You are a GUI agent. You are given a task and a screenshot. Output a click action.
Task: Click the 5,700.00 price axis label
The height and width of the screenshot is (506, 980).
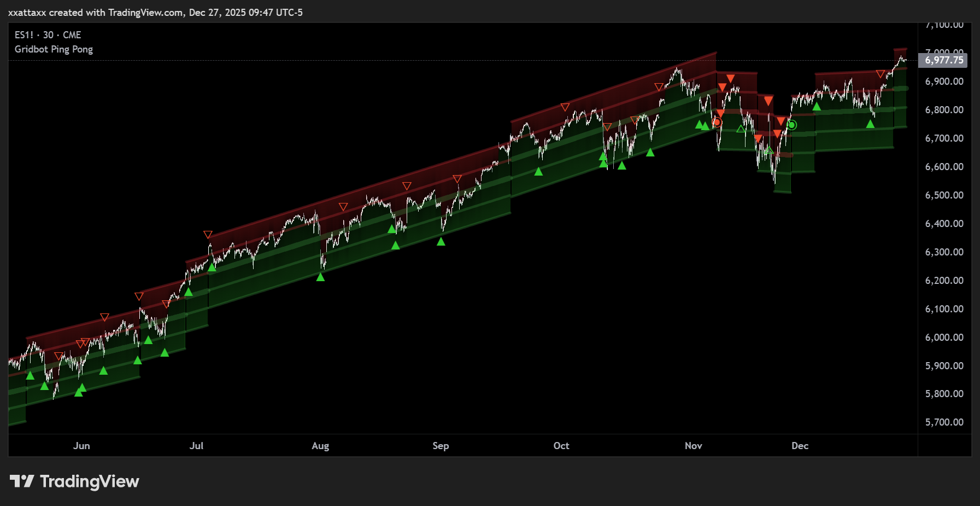944,422
